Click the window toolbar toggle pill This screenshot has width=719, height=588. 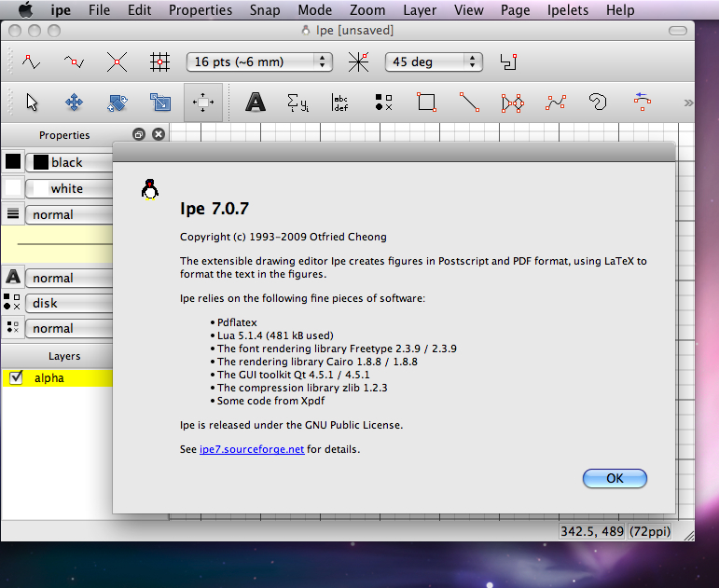[x=677, y=31]
